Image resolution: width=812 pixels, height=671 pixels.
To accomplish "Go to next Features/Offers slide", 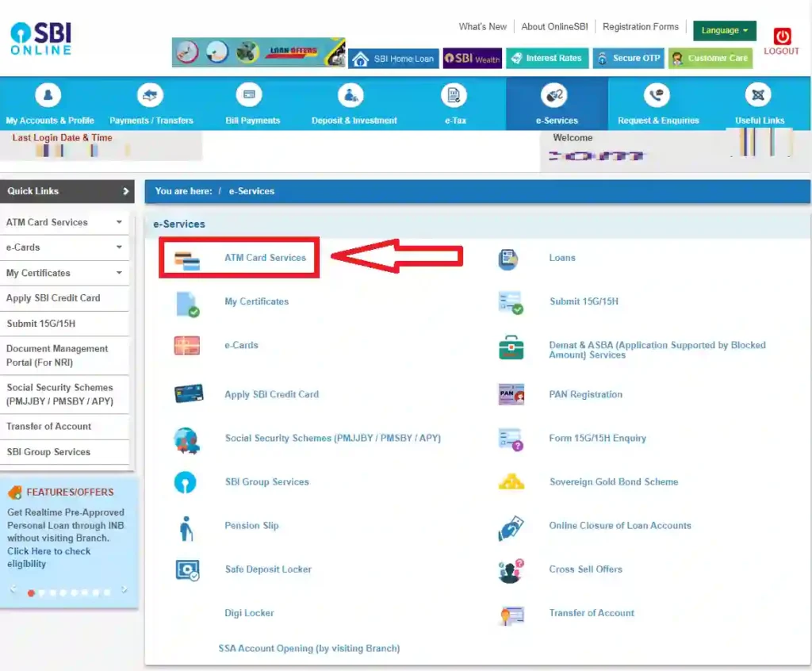I will click(124, 589).
